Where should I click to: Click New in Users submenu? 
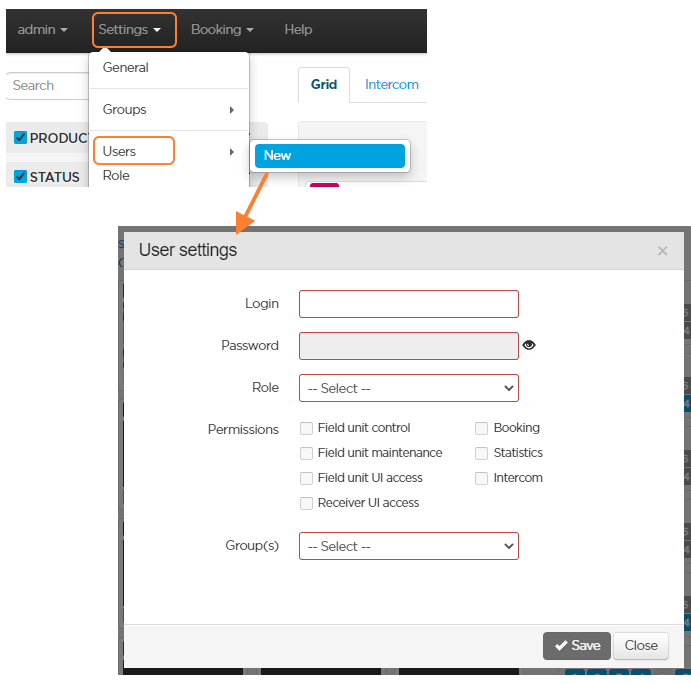(x=329, y=156)
